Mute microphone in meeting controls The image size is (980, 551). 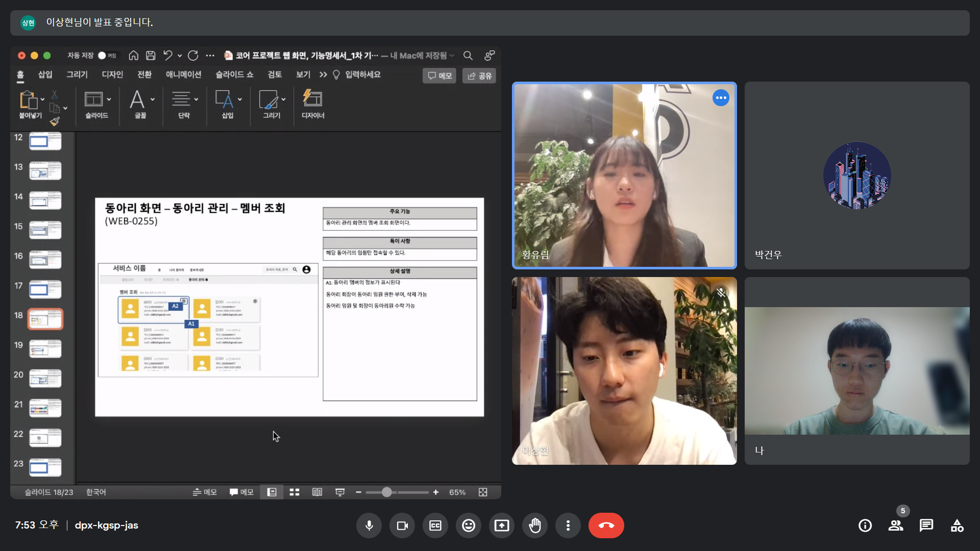coord(369,525)
